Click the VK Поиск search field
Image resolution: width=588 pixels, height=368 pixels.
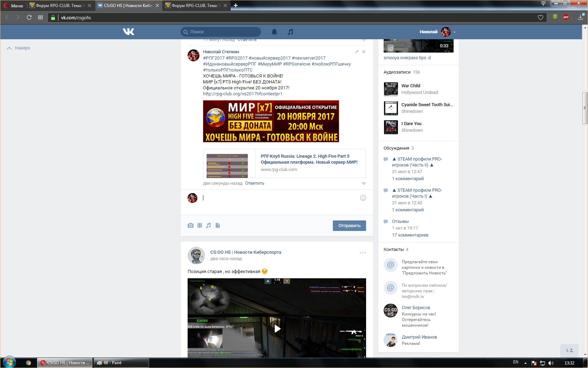[x=220, y=32]
